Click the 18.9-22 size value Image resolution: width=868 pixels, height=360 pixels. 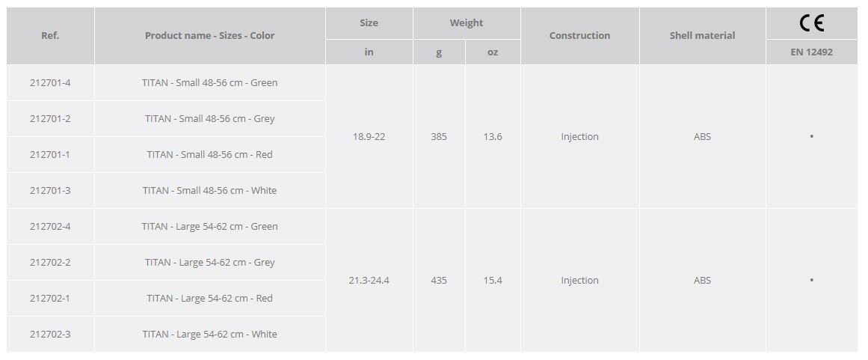[x=369, y=136]
